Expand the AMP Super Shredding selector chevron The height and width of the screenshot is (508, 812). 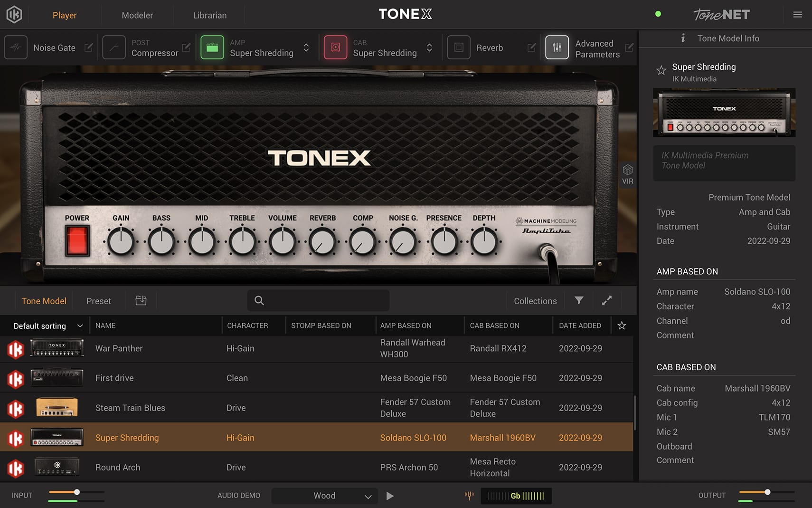coord(306,48)
